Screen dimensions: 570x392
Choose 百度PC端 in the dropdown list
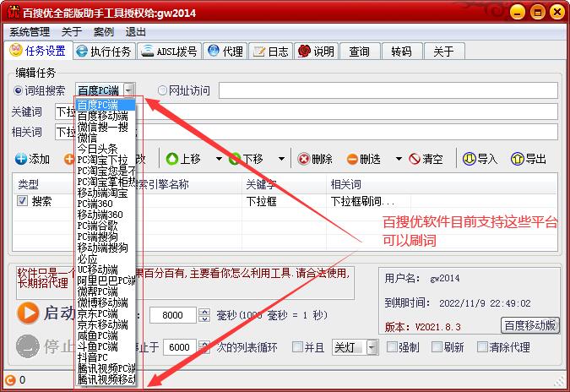point(105,105)
